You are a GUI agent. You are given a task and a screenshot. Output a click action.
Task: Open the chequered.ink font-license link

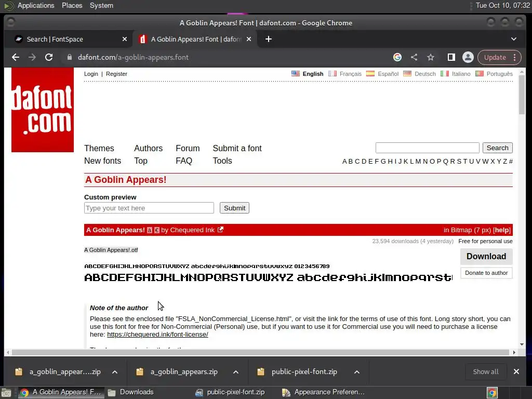click(157, 334)
